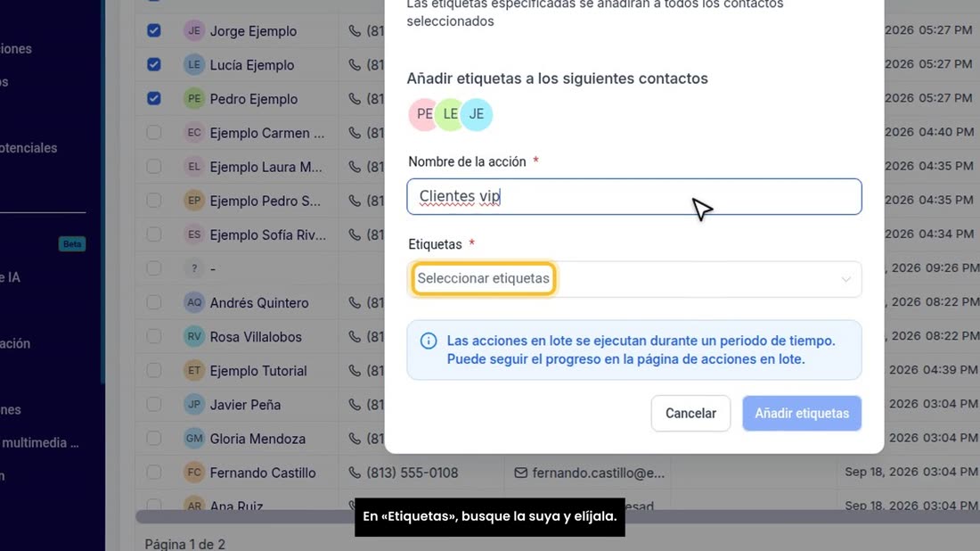Click the info icon in the blue notice

point(429,341)
